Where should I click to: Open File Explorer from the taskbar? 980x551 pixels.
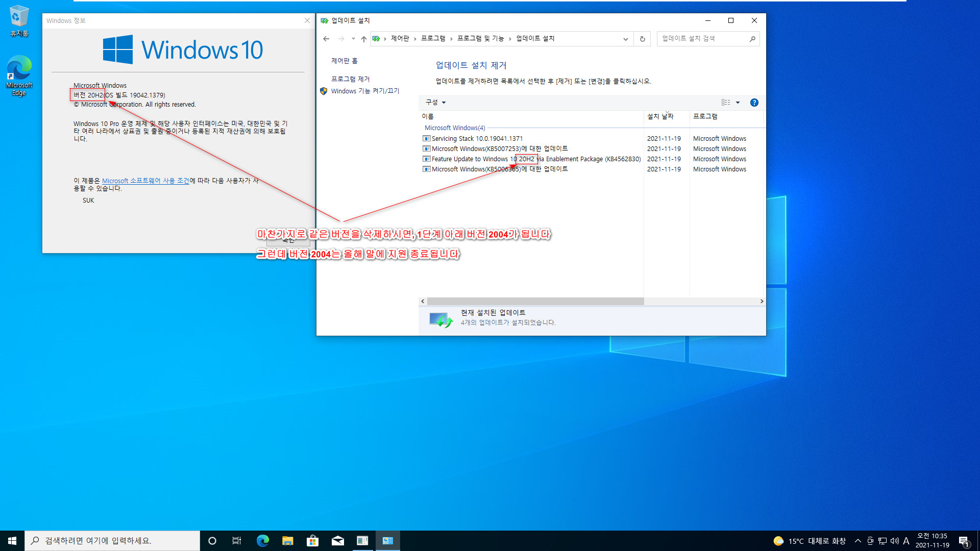[287, 541]
